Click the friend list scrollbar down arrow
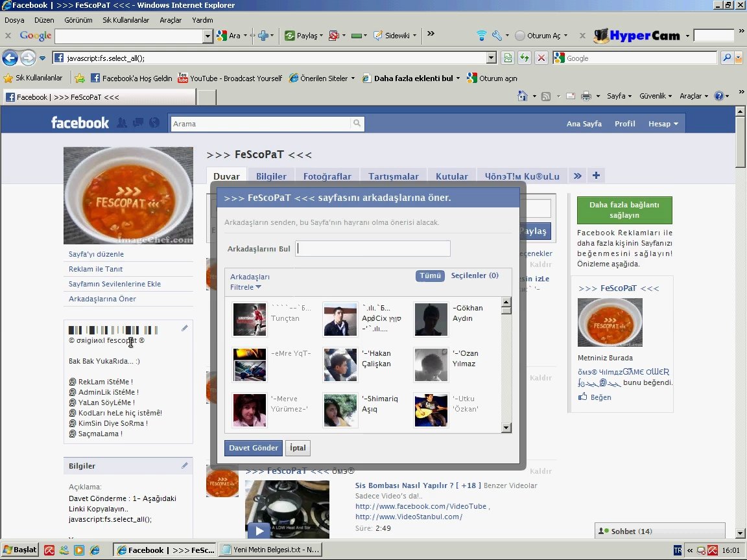747x560 pixels. (506, 428)
